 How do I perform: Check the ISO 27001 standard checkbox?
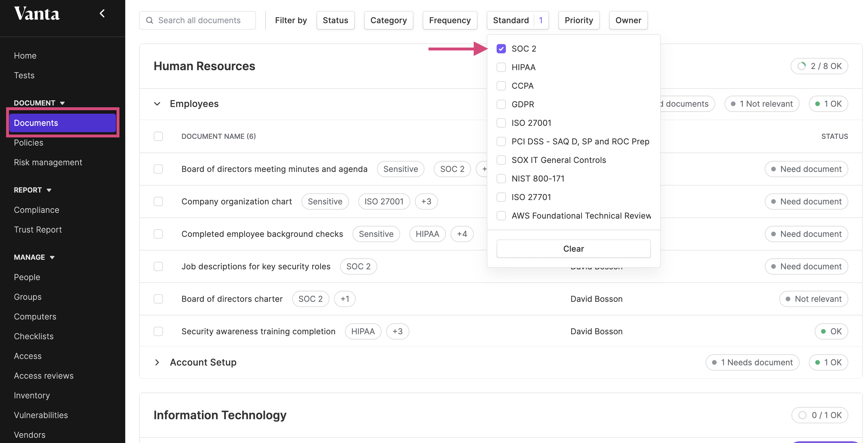[501, 123]
